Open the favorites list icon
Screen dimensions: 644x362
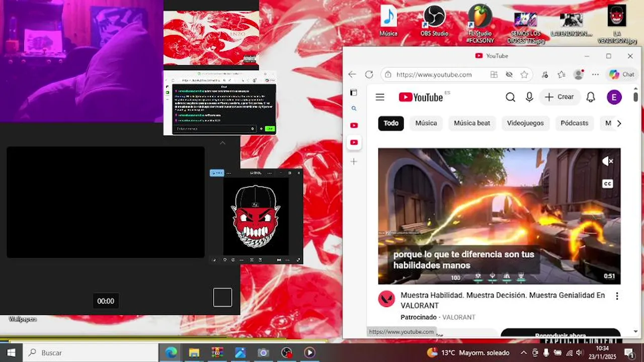click(x=561, y=74)
